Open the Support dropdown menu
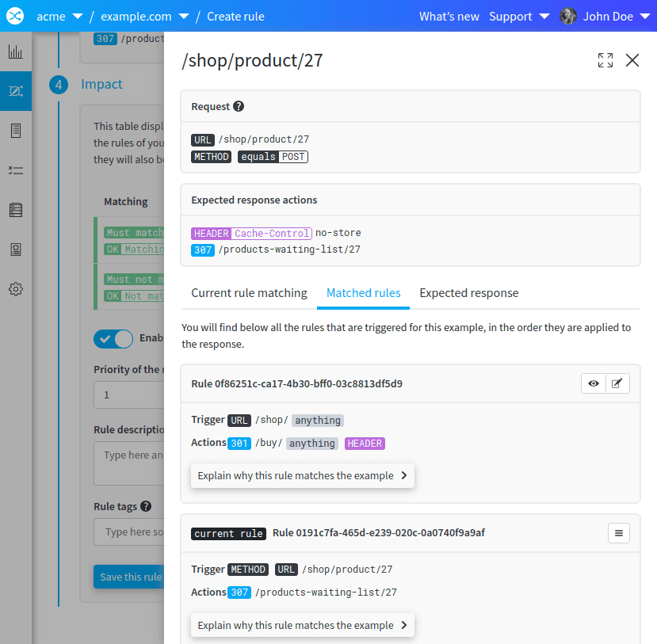Viewport: 657px width, 644px height. point(519,17)
